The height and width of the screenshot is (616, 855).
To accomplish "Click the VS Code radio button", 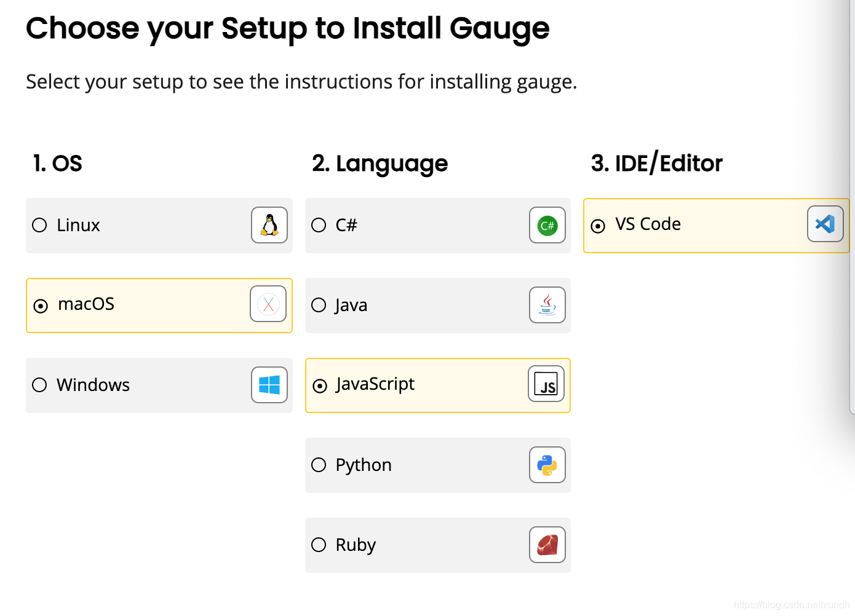I will coord(598,226).
